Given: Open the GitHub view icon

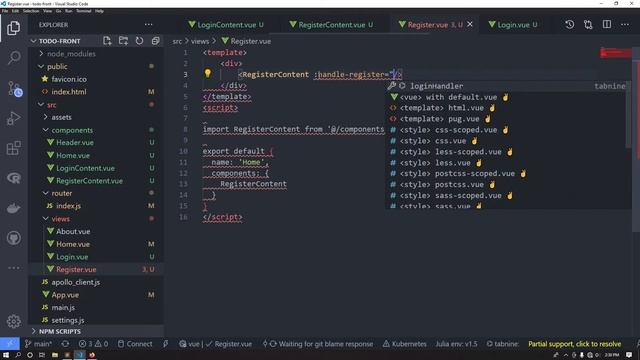Looking at the screenshot, I should coord(13,238).
